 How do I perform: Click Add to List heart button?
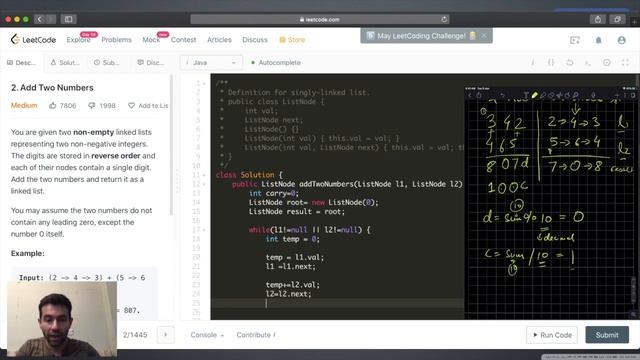(x=148, y=106)
